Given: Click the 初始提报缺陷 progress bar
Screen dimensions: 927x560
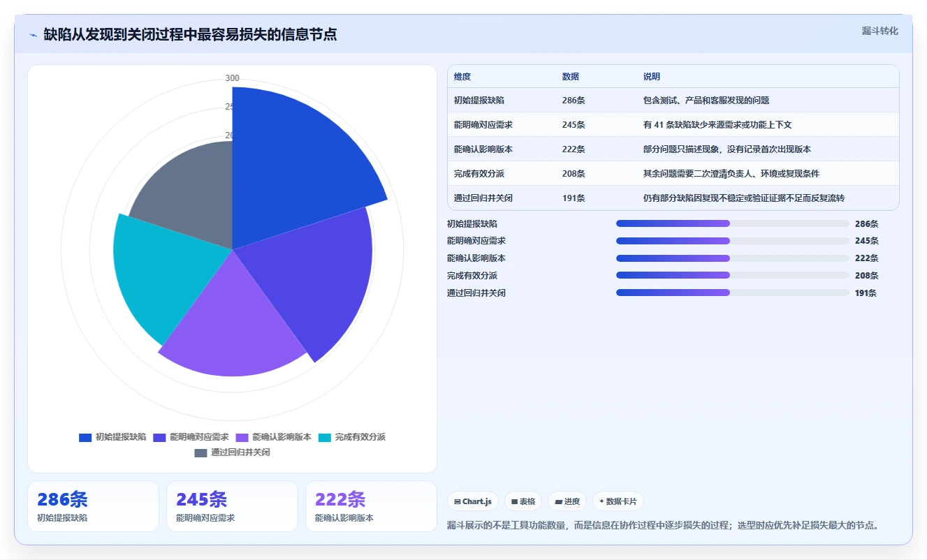Looking at the screenshot, I should (733, 223).
